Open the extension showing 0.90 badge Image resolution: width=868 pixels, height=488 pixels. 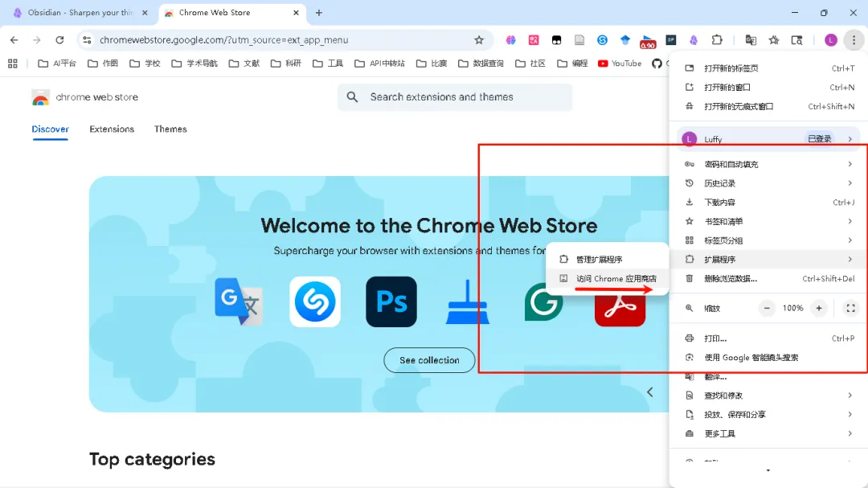click(x=647, y=42)
